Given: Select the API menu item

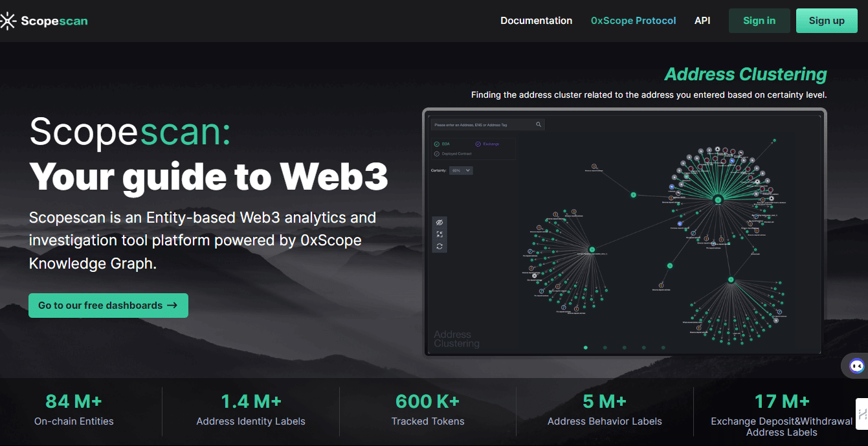Looking at the screenshot, I should [x=702, y=21].
